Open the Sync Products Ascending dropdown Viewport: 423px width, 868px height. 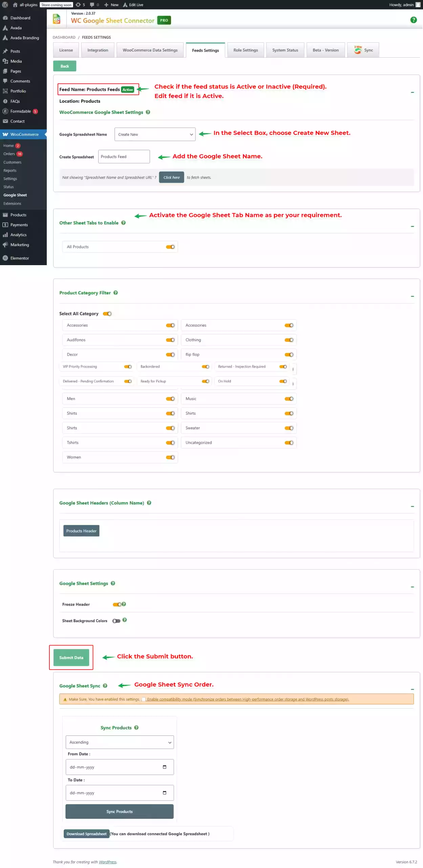120,742
